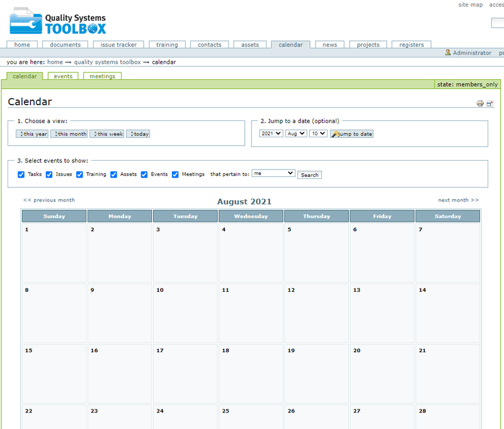Click the full screen toggle icon
The height and width of the screenshot is (429, 504).
(490, 103)
